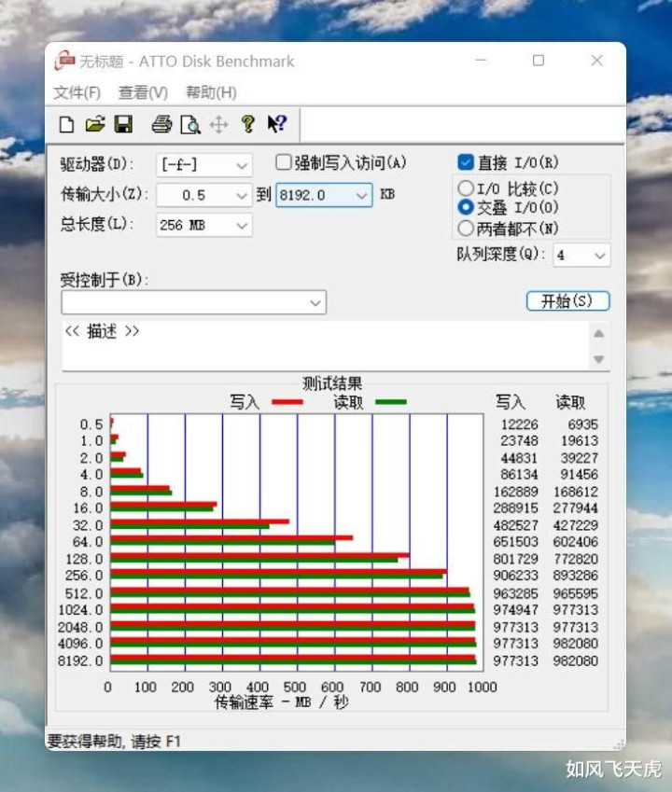
Task: Click the Save floppy disk icon
Action: click(123, 124)
